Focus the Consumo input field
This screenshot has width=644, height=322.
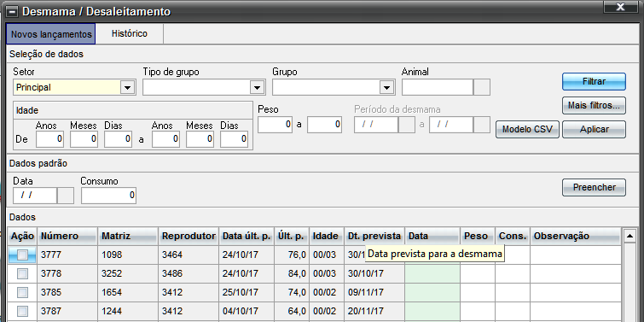[108, 196]
